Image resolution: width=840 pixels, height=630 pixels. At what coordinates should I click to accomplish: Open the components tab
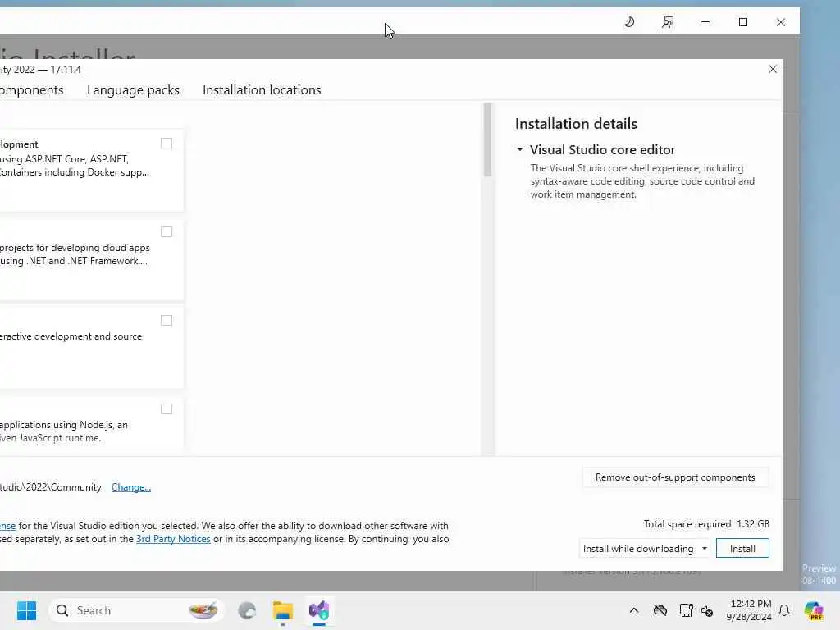pyautogui.click(x=31, y=90)
